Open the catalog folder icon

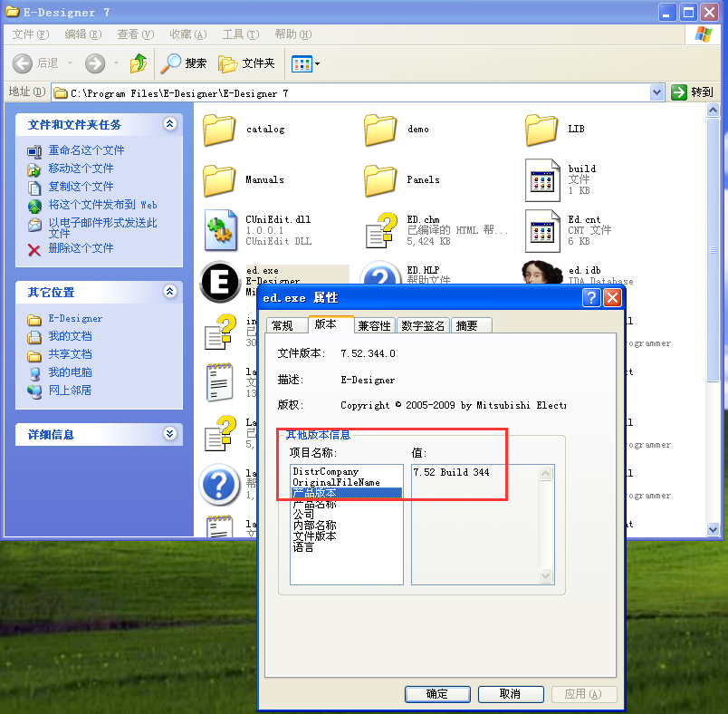click(x=219, y=130)
